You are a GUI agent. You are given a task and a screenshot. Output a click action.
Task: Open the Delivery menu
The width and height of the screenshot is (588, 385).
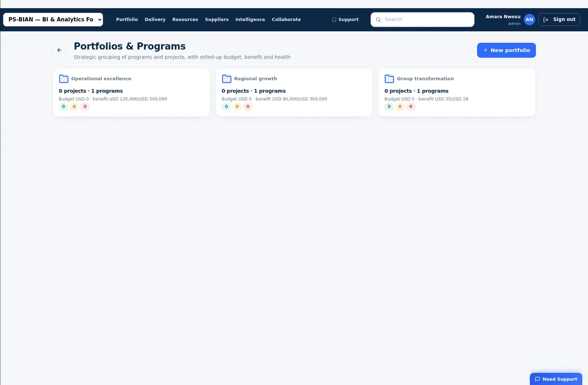click(155, 20)
